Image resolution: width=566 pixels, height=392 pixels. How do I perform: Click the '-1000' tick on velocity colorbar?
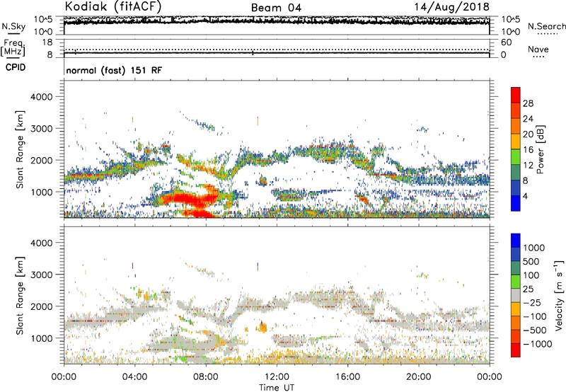point(538,344)
